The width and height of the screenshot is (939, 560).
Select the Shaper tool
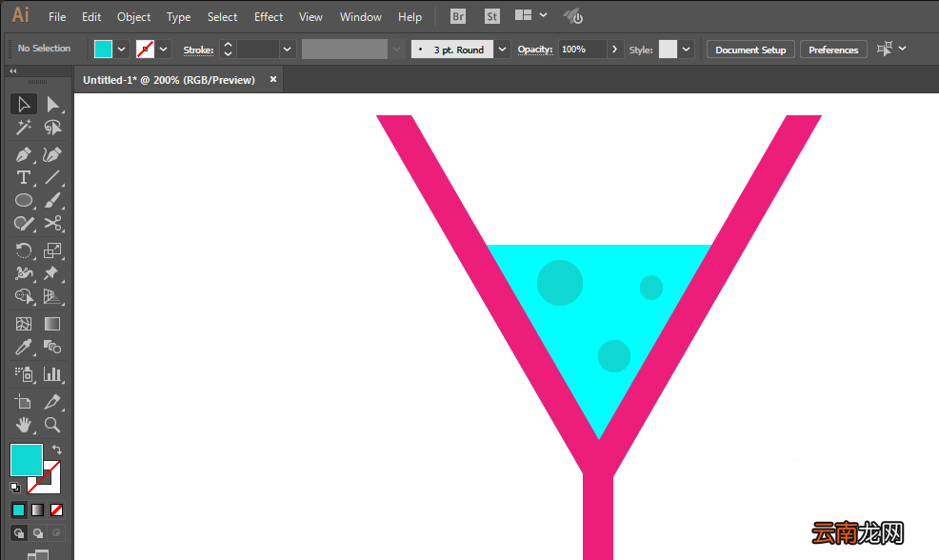tap(24, 224)
